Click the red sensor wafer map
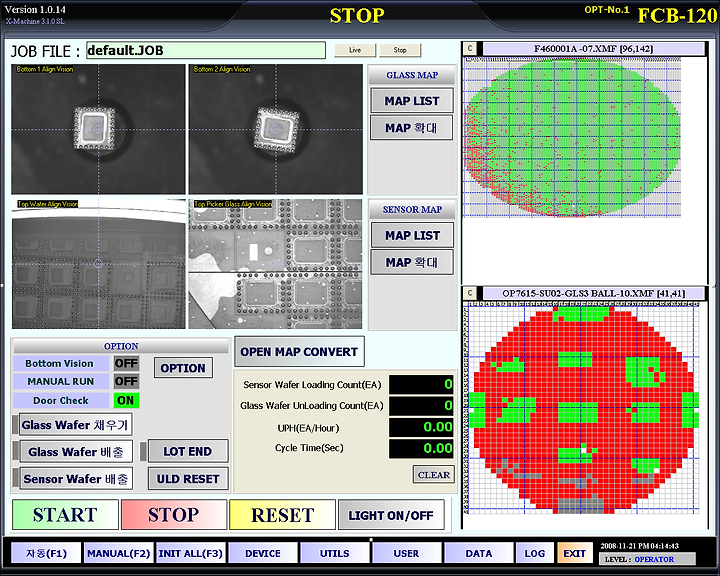Viewport: 720px width, 576px height. (x=582, y=408)
